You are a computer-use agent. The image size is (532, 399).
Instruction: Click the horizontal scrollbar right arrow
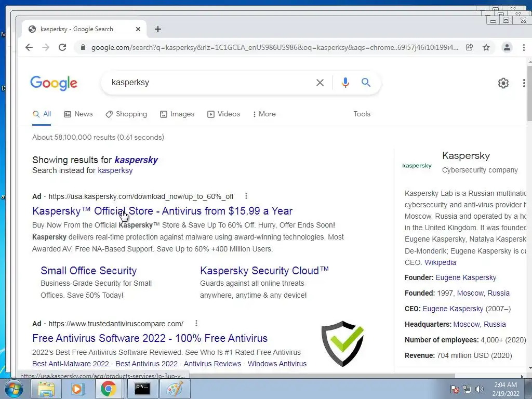(522, 376)
